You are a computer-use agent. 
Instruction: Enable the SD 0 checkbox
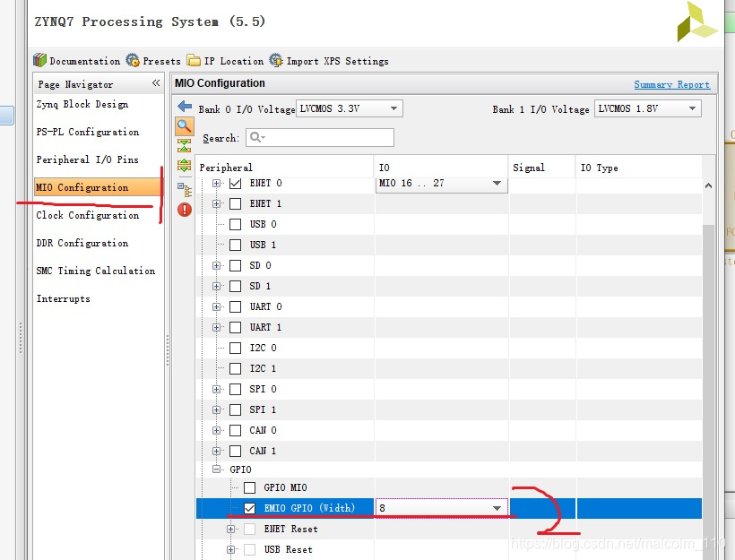click(236, 265)
